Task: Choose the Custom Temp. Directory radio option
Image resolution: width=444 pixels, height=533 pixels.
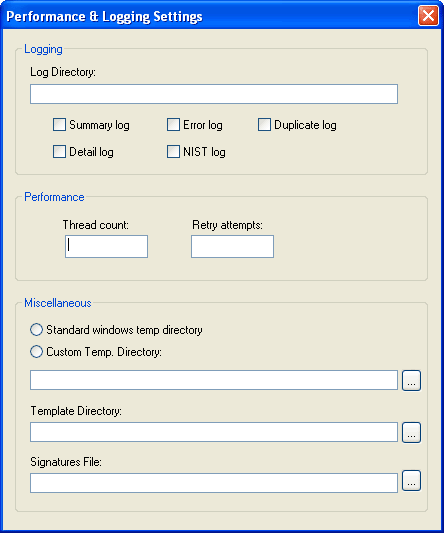Action: click(36, 351)
